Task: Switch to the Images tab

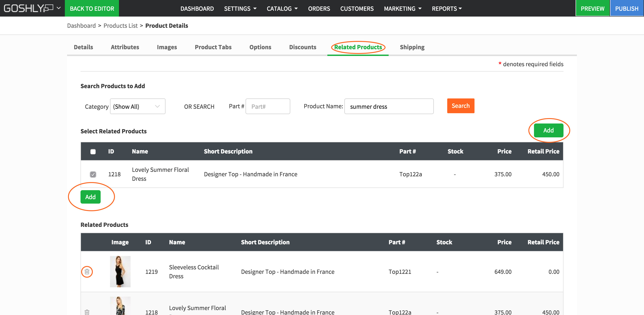Action: (x=167, y=47)
